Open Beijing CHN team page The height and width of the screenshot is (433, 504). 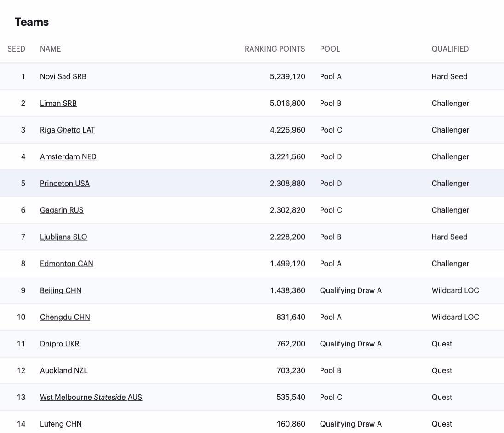60,290
